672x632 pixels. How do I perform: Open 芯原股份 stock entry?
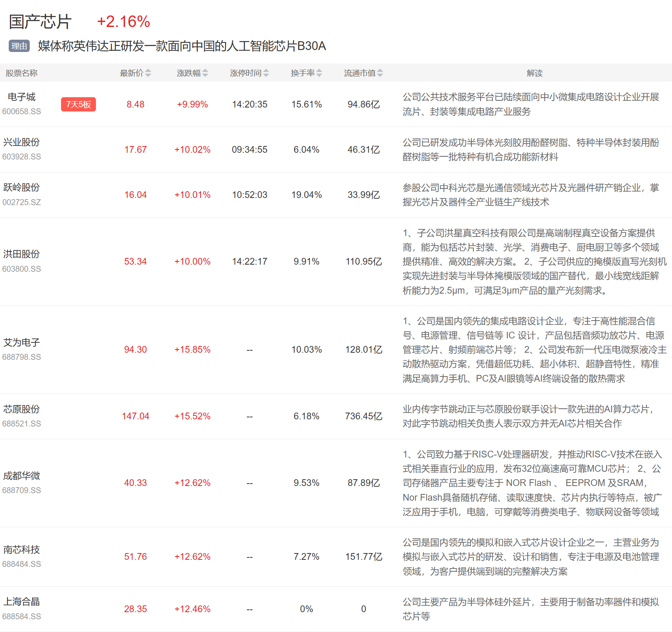(x=21, y=409)
